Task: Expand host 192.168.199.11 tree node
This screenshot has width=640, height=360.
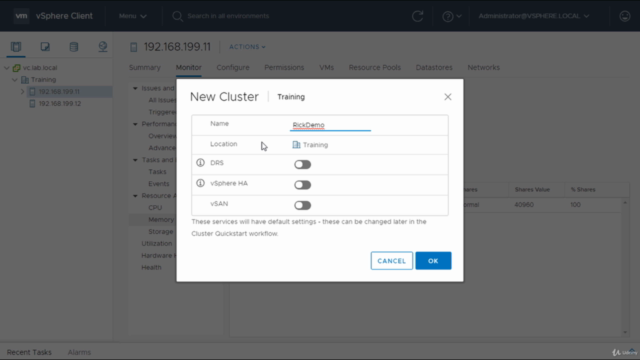Action: pos(22,92)
